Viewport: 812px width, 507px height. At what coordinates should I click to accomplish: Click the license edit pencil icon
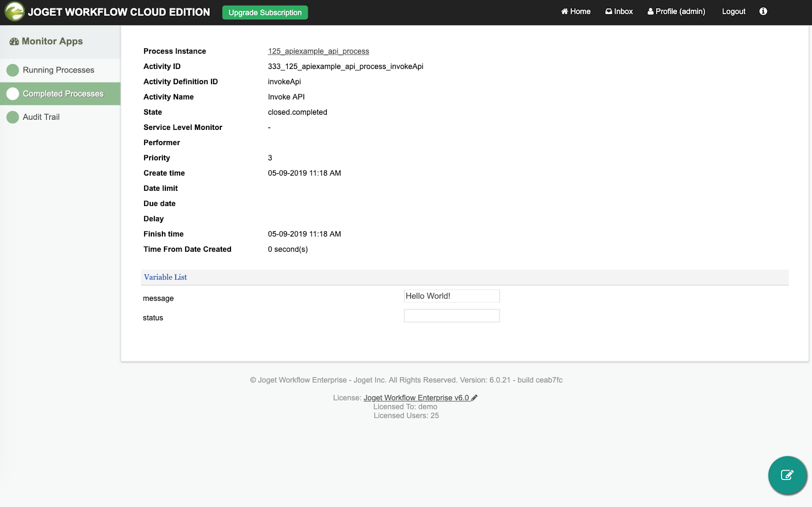tap(475, 398)
